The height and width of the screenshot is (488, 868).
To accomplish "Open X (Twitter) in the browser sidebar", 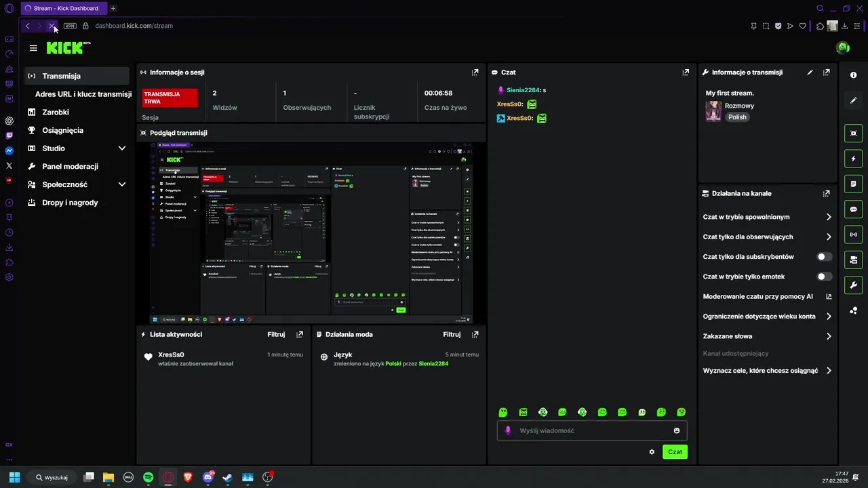I will coord(9,165).
